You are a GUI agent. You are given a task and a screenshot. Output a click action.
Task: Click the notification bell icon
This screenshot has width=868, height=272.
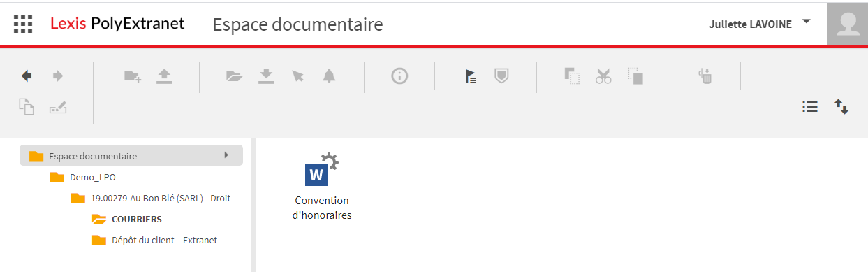coord(329,76)
